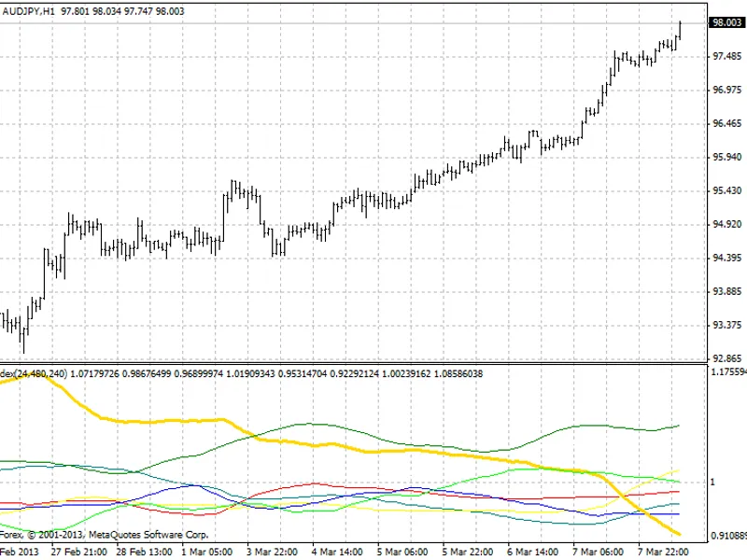
Task: Click the indicator value 0.96899974
Action: pos(199,374)
